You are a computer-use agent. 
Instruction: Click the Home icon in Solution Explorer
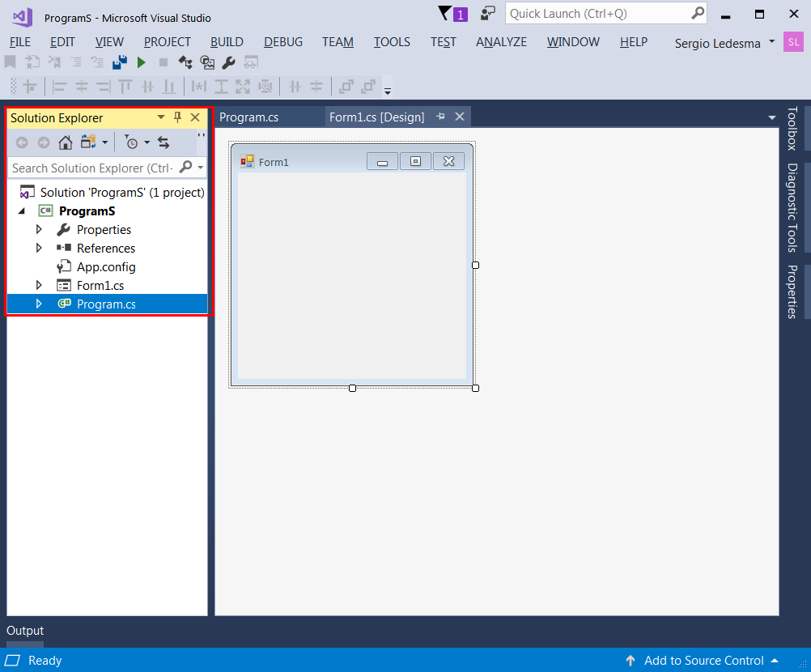66,142
